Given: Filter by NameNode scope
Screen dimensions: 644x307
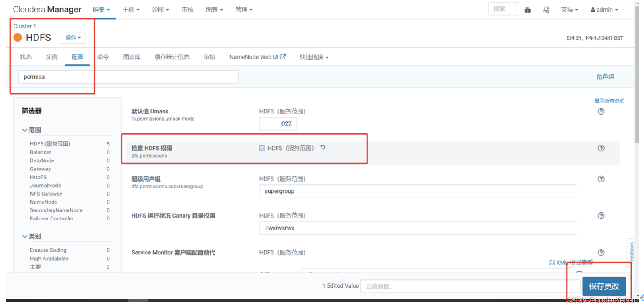Looking at the screenshot, I should point(44,202).
